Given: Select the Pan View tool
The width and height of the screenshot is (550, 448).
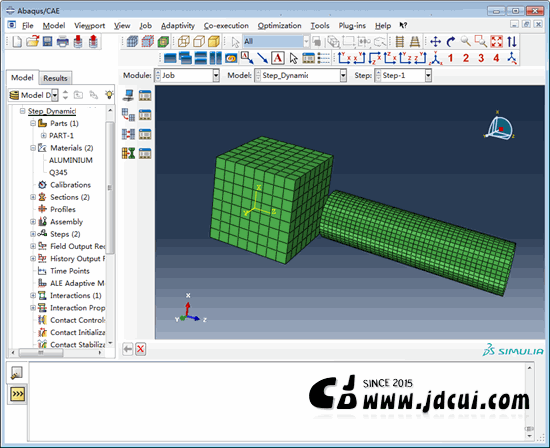Looking at the screenshot, I should (x=435, y=42).
